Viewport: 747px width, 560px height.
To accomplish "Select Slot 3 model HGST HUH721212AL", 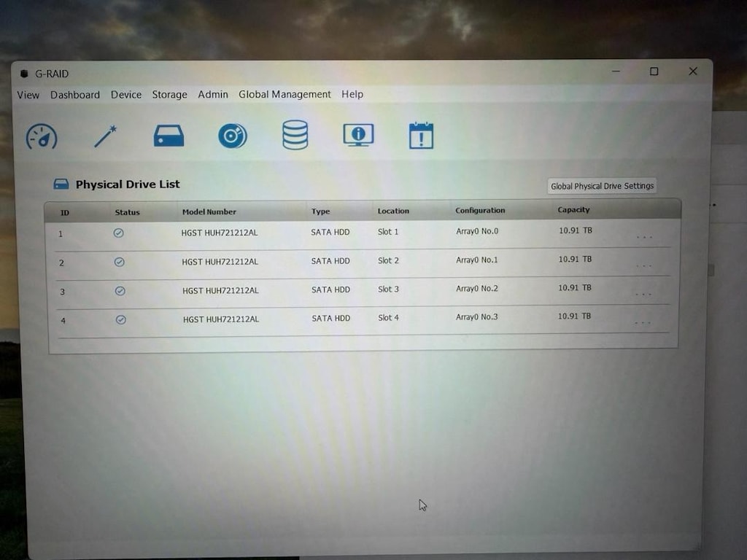I will (x=220, y=290).
